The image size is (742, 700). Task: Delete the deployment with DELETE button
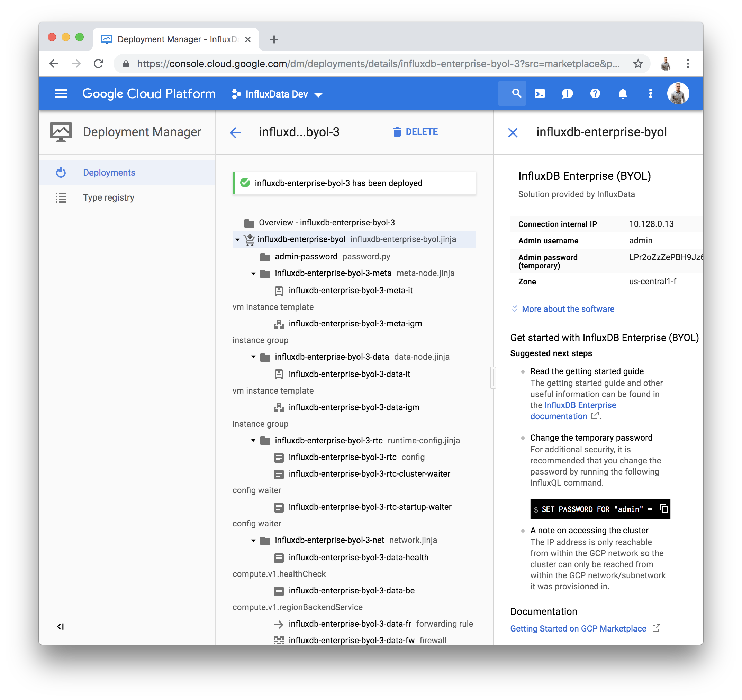tap(415, 132)
